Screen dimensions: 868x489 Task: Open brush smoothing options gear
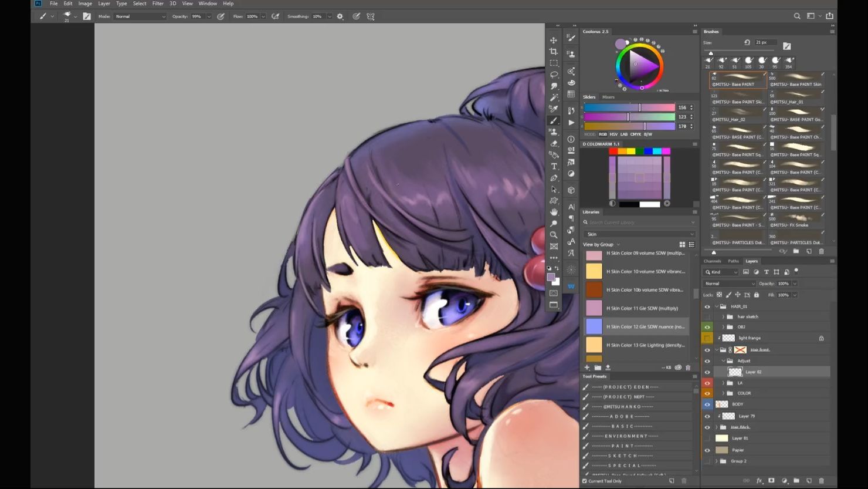point(340,16)
